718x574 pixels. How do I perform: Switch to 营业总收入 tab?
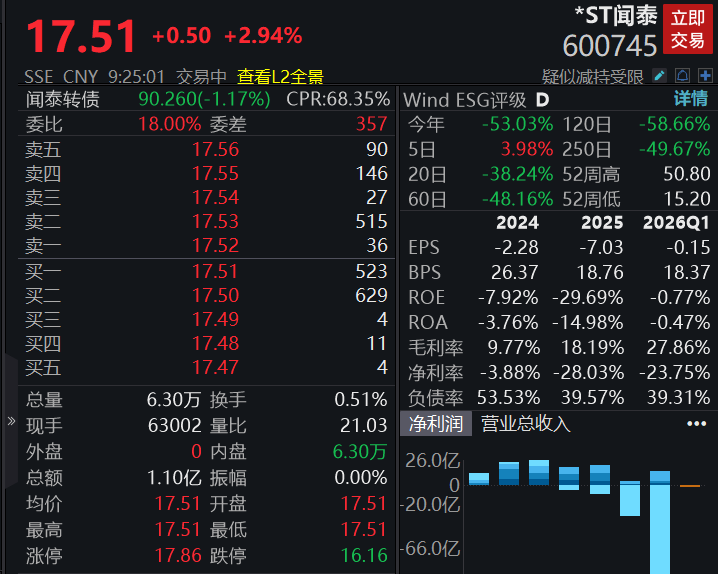pos(526,424)
